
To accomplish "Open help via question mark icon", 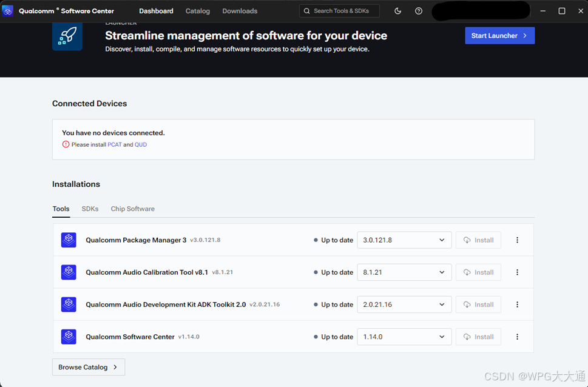I will (419, 11).
